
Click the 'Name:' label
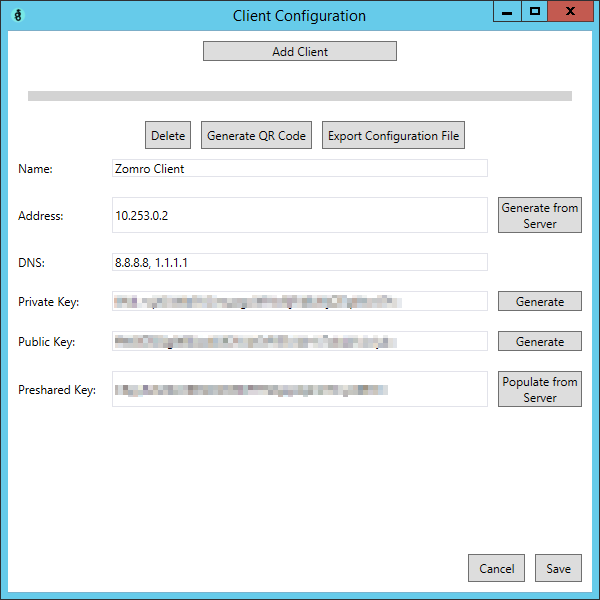[x=35, y=169]
